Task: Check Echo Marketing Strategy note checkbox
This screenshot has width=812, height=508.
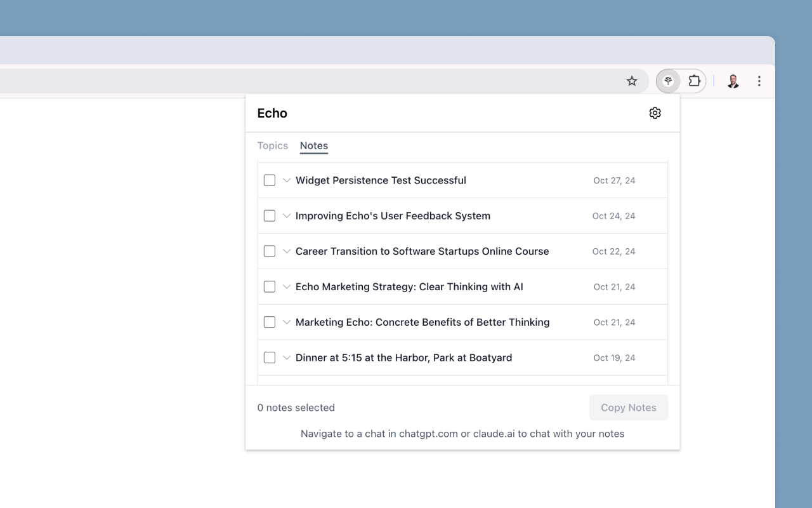Action: click(270, 287)
